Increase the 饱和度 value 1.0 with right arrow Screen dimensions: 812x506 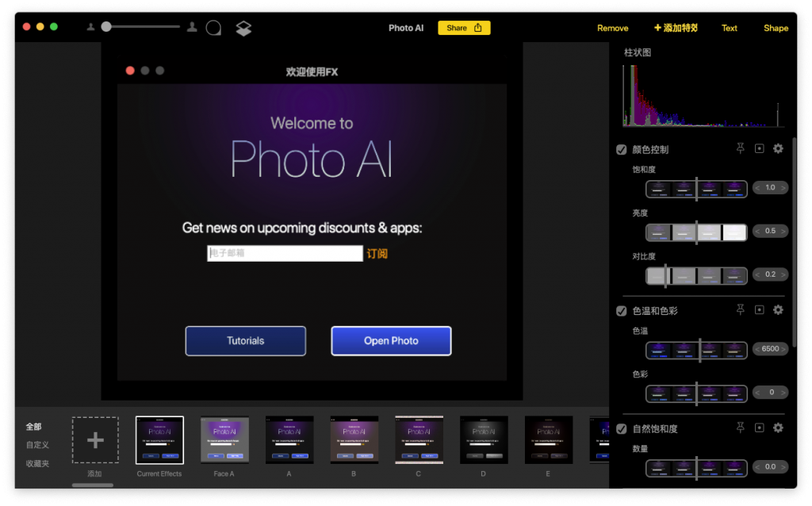[783, 187]
